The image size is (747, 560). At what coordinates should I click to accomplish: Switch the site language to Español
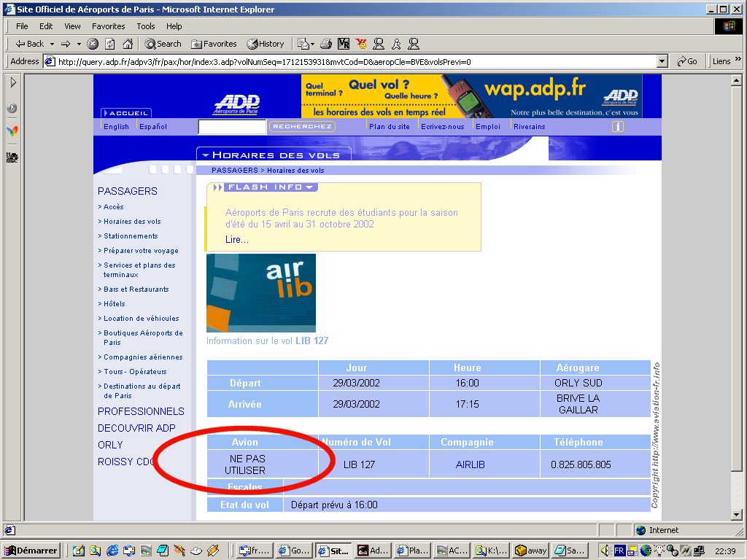click(x=153, y=127)
